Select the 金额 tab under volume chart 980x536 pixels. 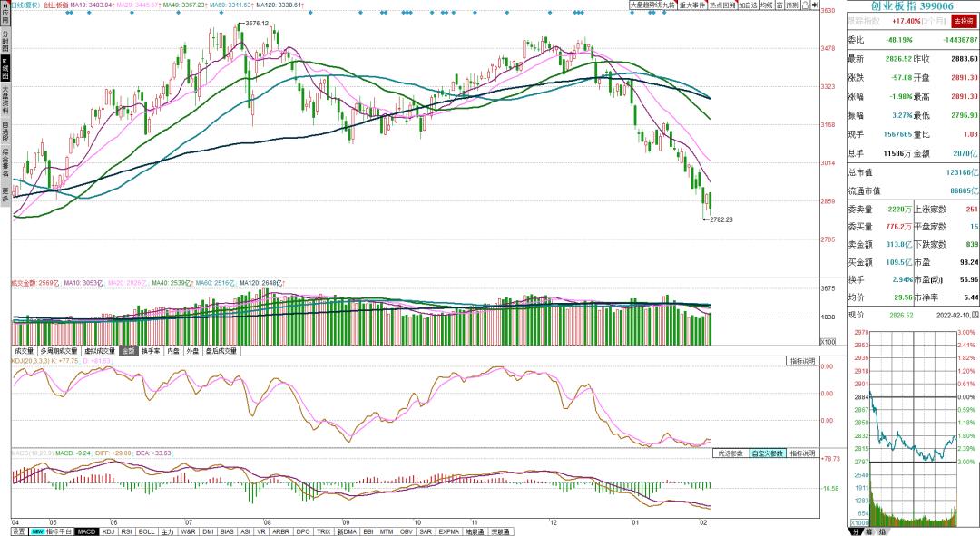(x=128, y=351)
